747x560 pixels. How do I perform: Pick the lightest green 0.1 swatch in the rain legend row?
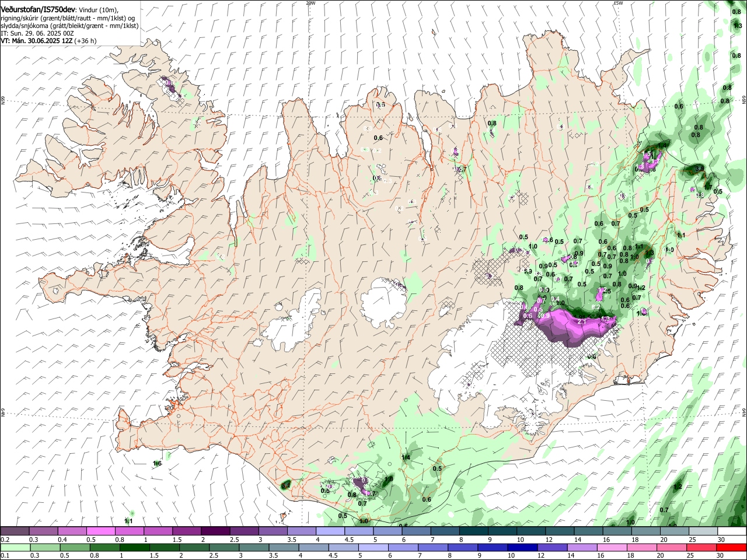pyautogui.click(x=15, y=547)
